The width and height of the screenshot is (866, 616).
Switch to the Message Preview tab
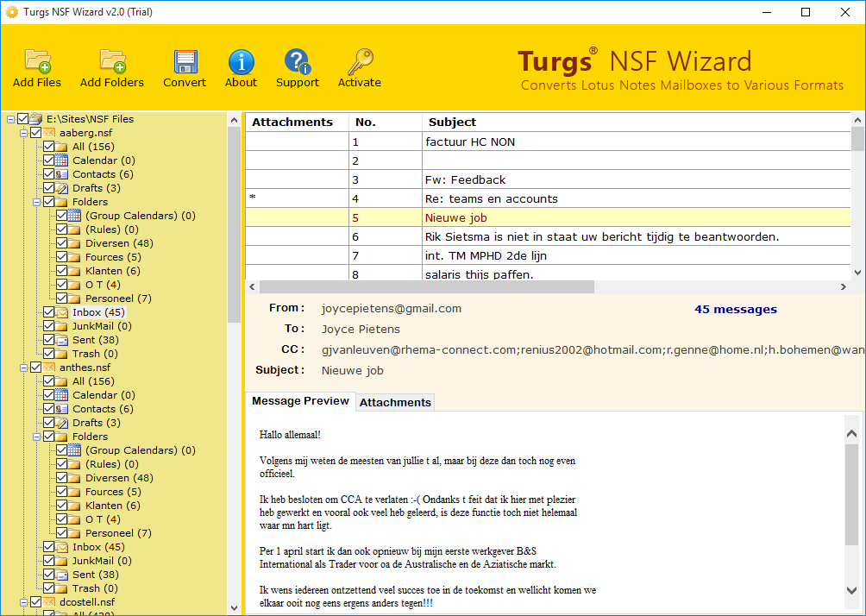(x=300, y=401)
